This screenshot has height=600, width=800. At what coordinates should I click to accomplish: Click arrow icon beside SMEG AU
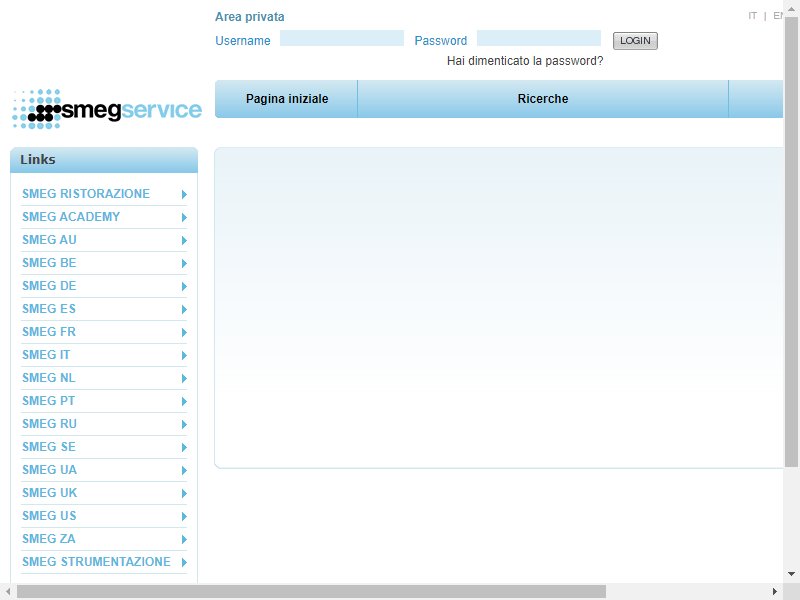pyautogui.click(x=184, y=240)
